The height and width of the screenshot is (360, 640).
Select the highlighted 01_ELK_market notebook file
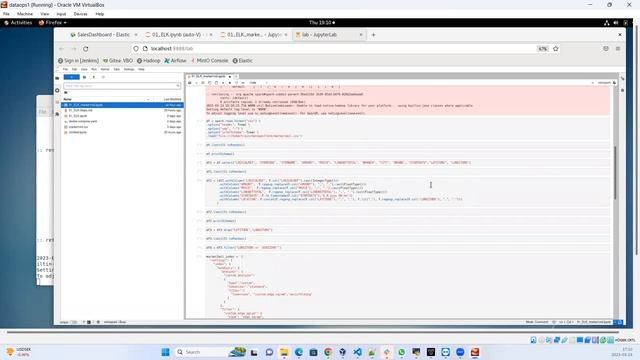pyautogui.click(x=122, y=105)
